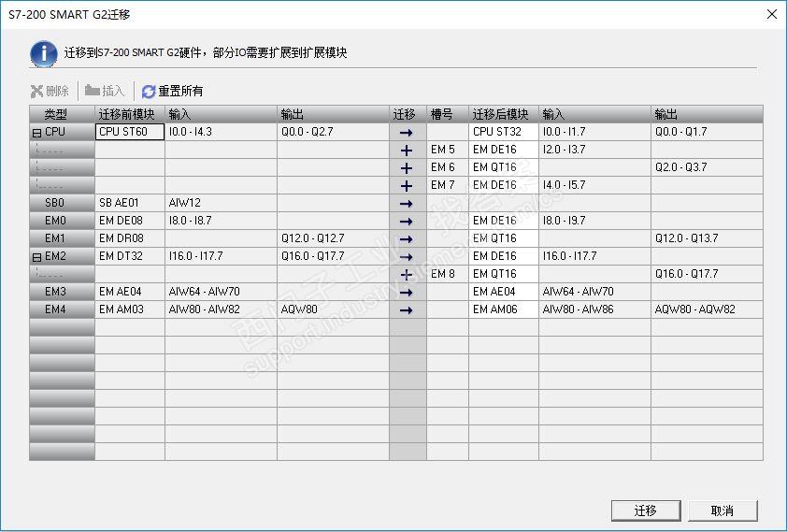Click the Q0.0 - Q2.7 output cell
Viewport: 787px width, 532px height.
(333, 132)
